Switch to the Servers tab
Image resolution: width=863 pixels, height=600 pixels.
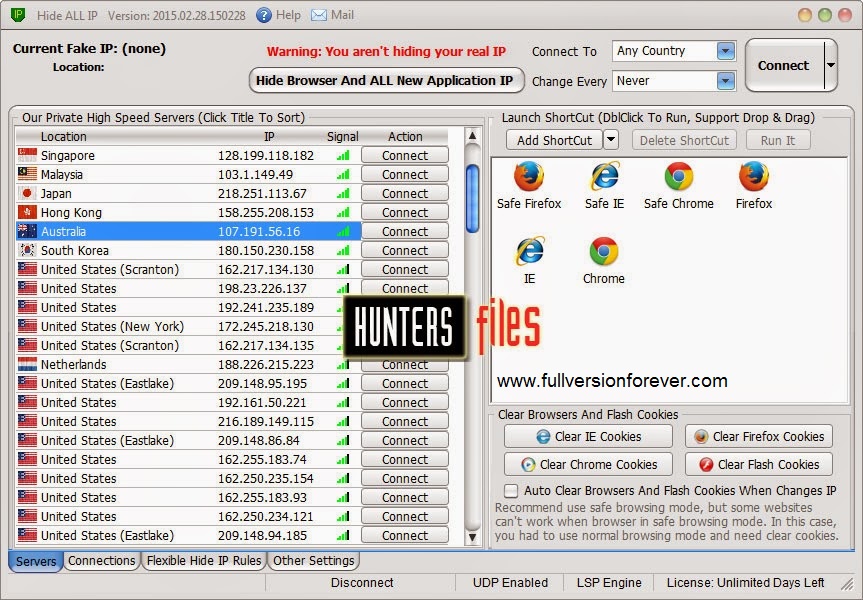coord(36,561)
